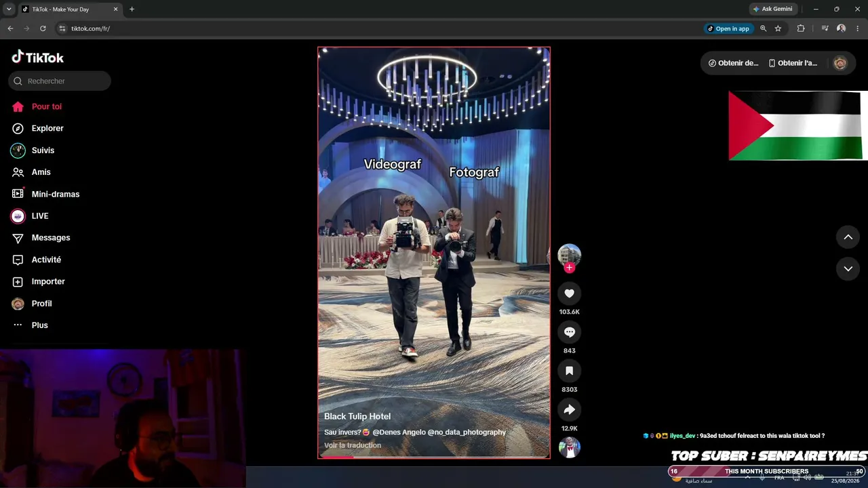The width and height of the screenshot is (868, 488).
Task: Open the Chrome three-dot menu
Action: (858, 28)
